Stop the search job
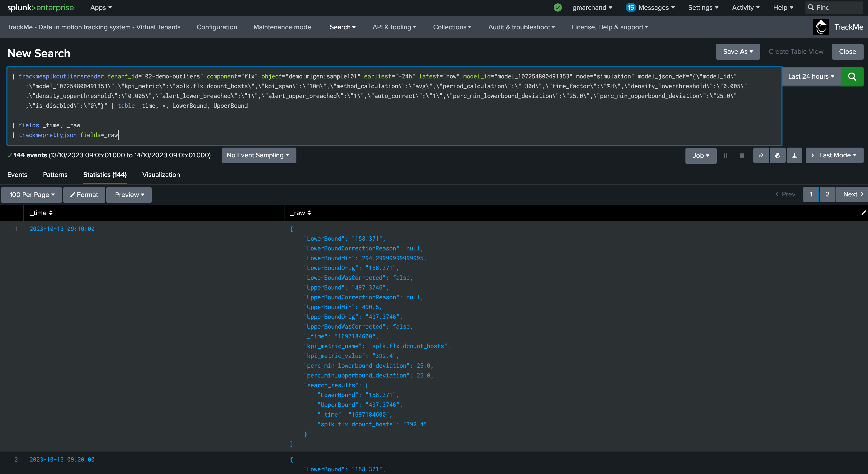 742,155
